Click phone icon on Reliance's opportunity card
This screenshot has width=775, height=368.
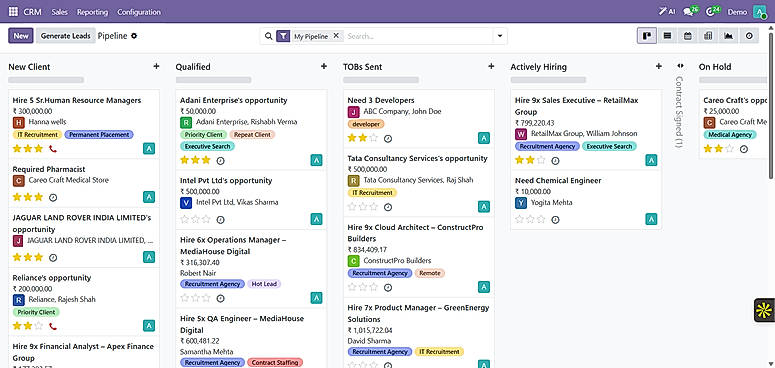tap(53, 326)
